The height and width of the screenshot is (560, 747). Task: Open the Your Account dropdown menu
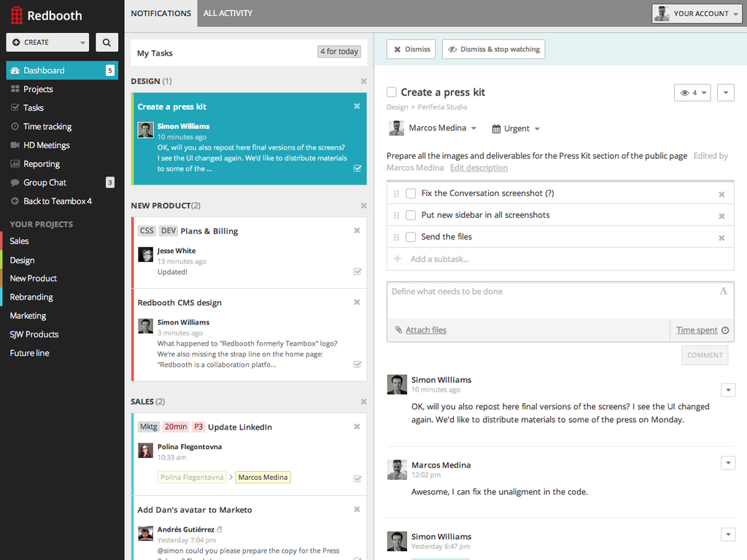(697, 13)
